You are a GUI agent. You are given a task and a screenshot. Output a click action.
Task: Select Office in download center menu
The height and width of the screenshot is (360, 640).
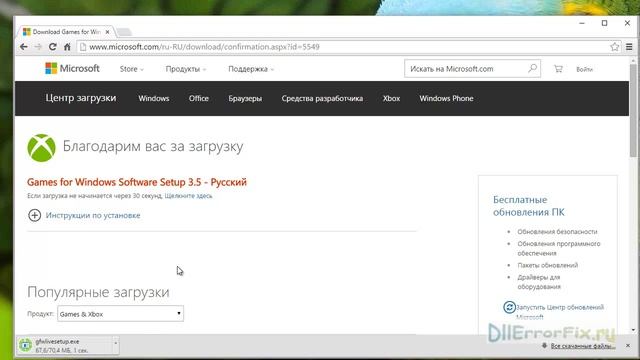pyautogui.click(x=199, y=98)
